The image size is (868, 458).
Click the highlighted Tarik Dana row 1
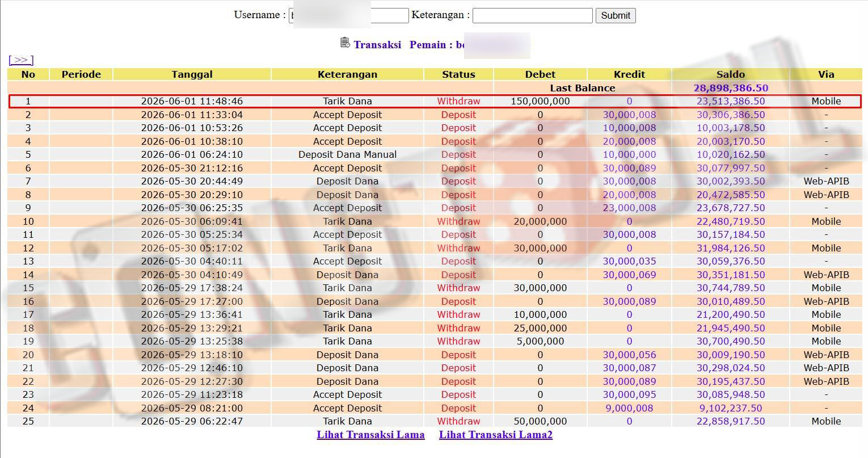tap(435, 101)
